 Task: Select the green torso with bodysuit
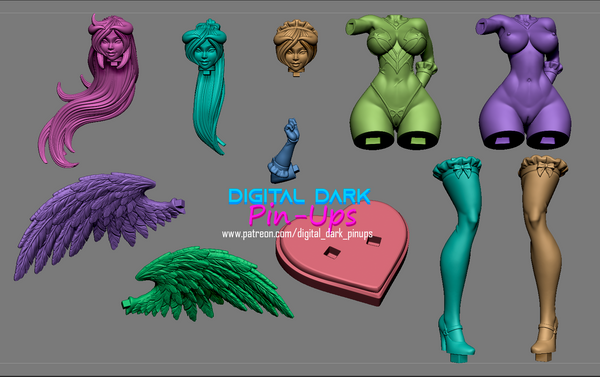(x=394, y=82)
